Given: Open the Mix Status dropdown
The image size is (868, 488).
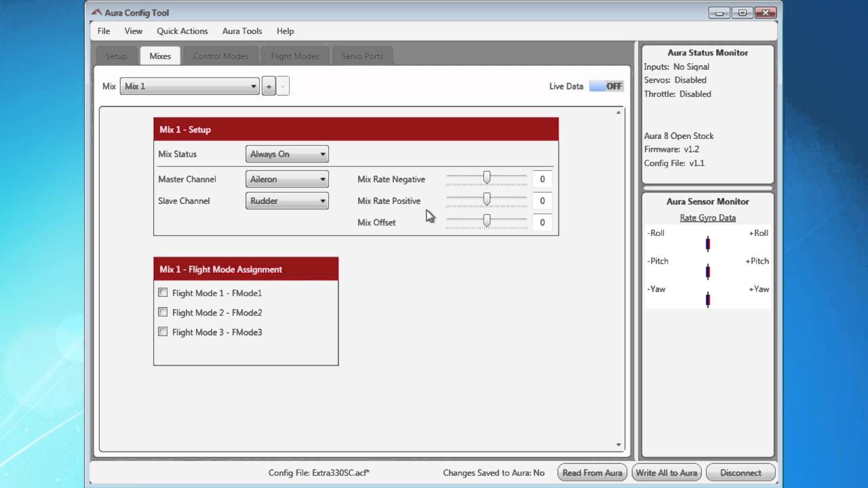Looking at the screenshot, I should pos(287,154).
